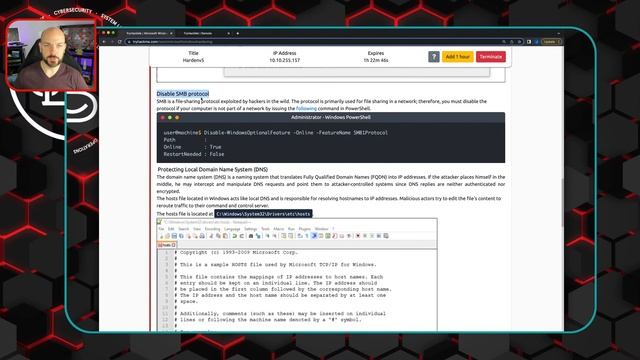Close the first browser tab
Image resolution: width=640 pixels, height=360 pixels.
[x=171, y=33]
